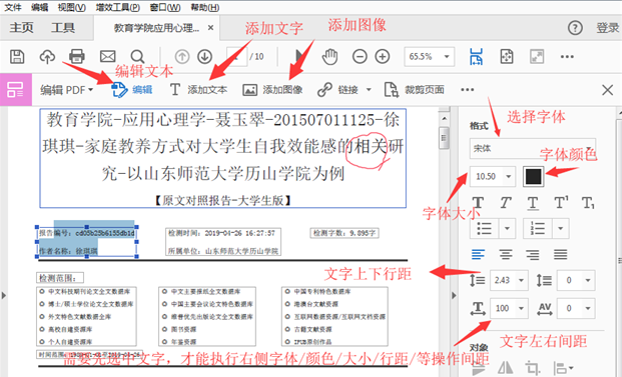
Task: Click the pink Edit PDF tool icon
Action: (15, 89)
